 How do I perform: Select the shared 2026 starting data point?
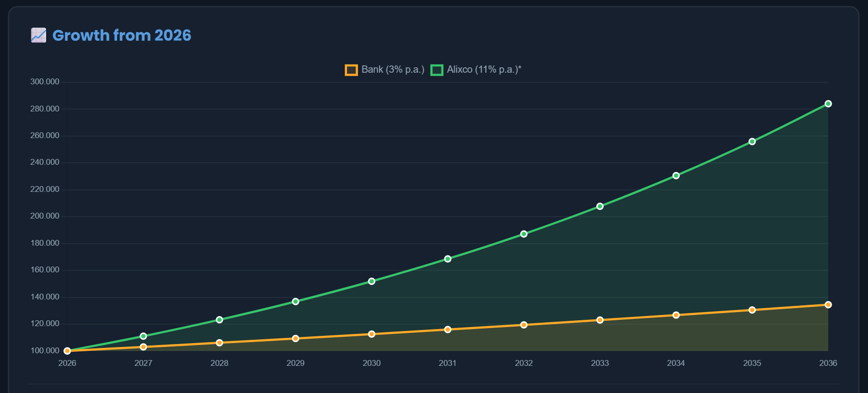coord(67,351)
